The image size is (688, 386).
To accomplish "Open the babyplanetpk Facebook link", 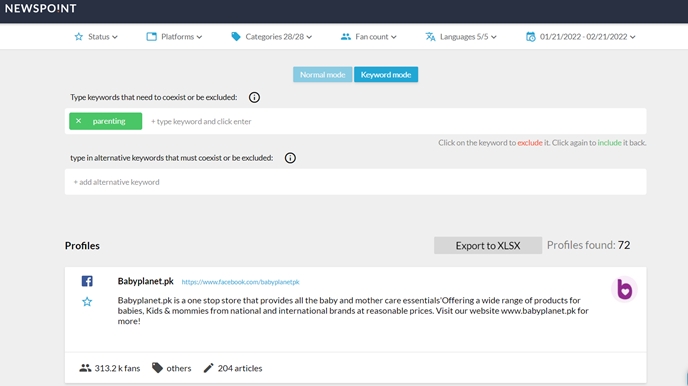I will pos(240,282).
